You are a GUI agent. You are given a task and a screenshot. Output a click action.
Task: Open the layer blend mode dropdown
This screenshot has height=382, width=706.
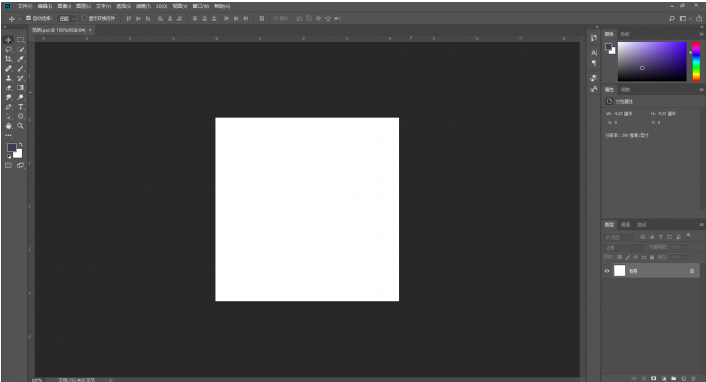tap(624, 247)
